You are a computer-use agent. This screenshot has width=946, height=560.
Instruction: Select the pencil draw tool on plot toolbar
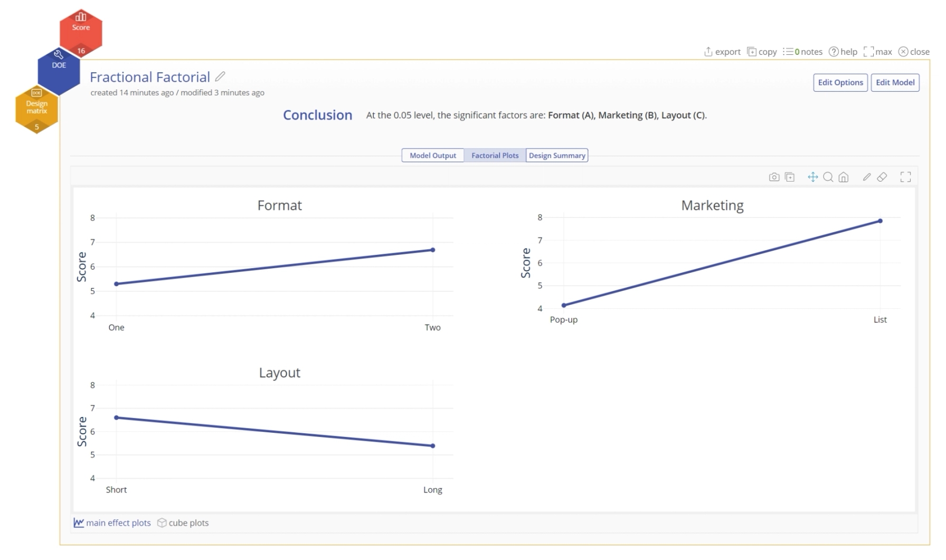tap(867, 177)
